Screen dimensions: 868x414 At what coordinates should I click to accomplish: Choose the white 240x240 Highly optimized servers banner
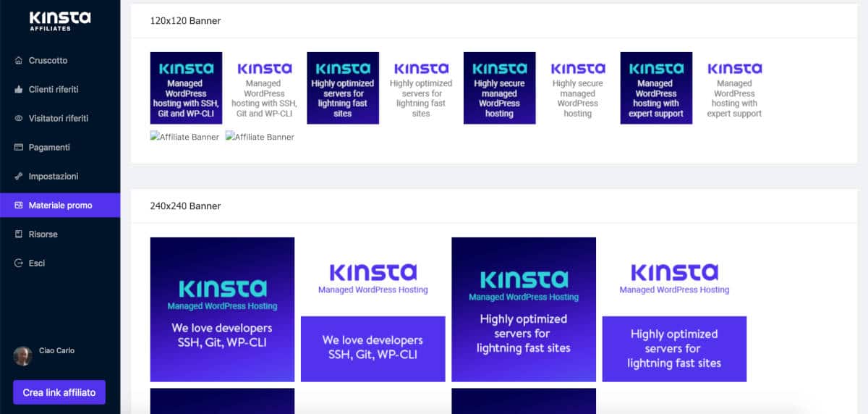click(x=674, y=309)
